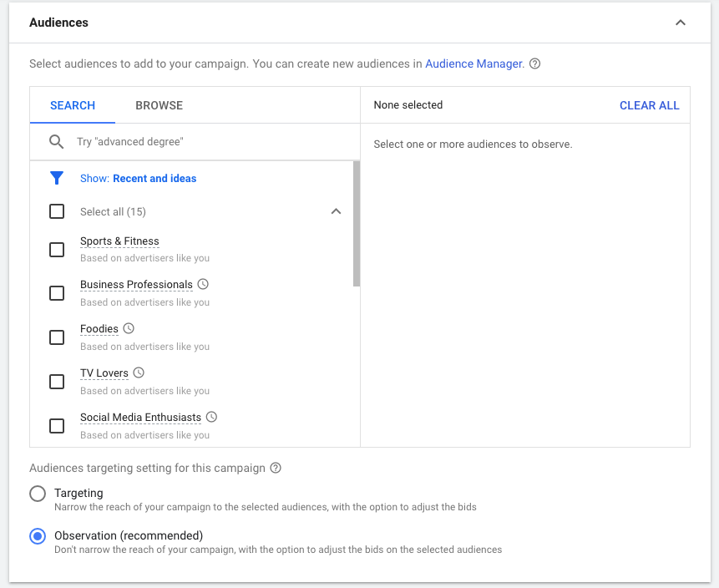Enable the Foodies audience checkbox
Screen dimensions: 719x588
point(57,337)
